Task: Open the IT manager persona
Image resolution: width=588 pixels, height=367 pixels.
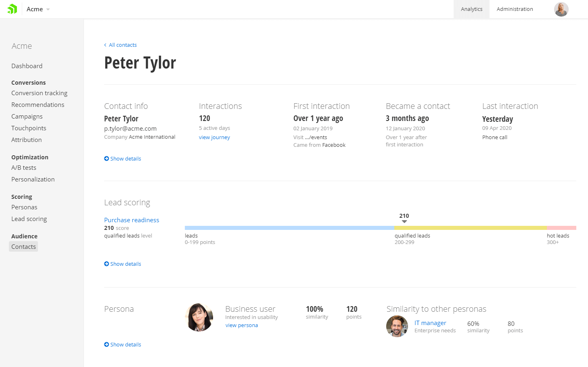Action: [430, 323]
